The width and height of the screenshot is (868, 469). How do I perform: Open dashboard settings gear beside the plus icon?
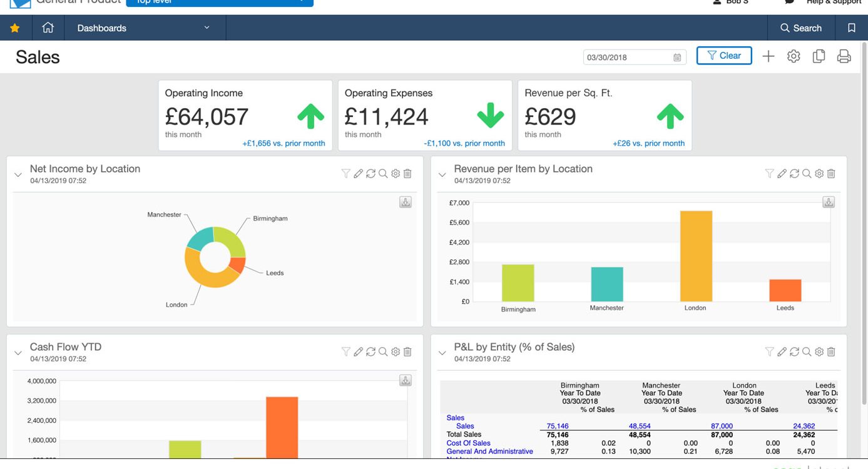click(794, 56)
